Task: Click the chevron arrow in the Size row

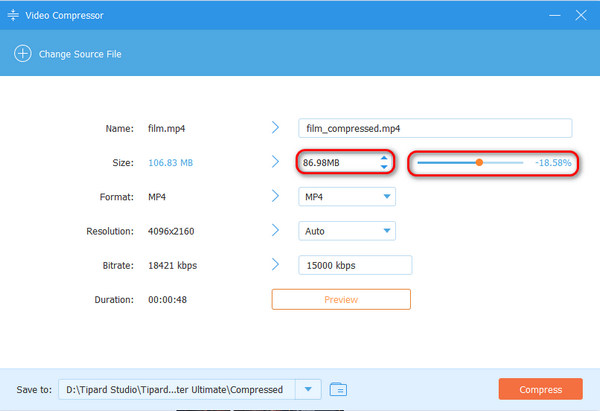Action: pos(275,161)
